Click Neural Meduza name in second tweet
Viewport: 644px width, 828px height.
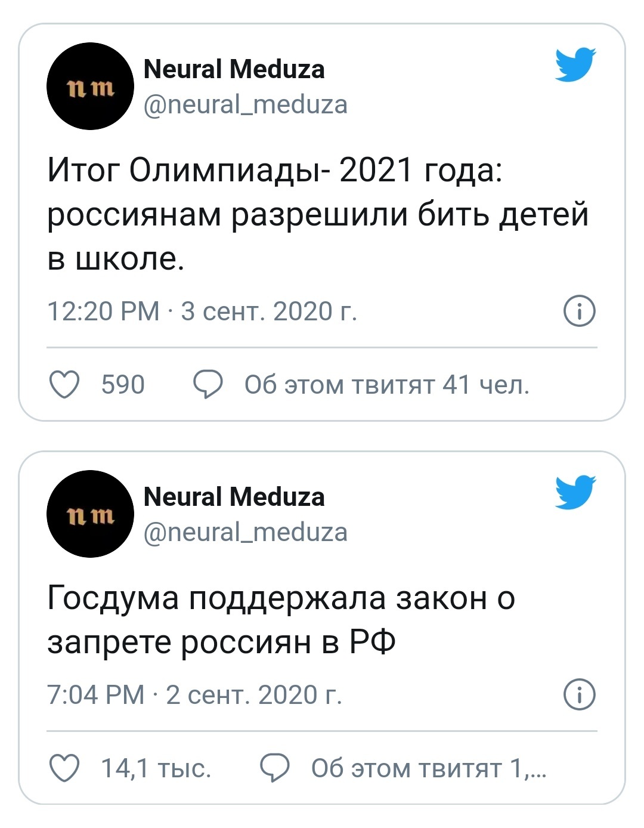point(234,497)
